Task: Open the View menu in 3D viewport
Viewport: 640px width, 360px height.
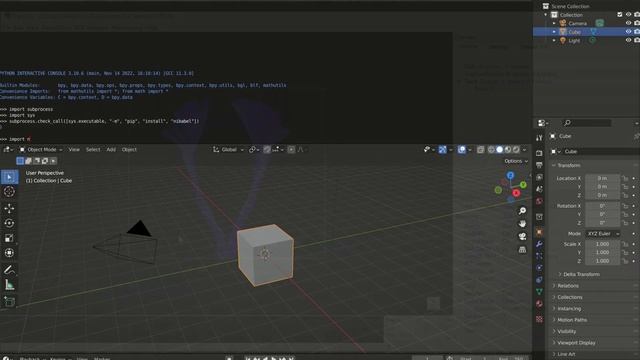Action: [x=74, y=150]
